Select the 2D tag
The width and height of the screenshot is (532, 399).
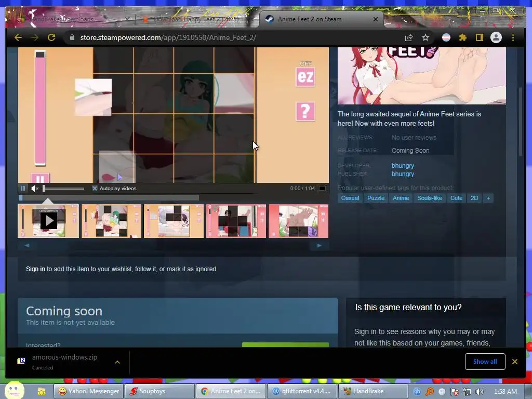474,198
